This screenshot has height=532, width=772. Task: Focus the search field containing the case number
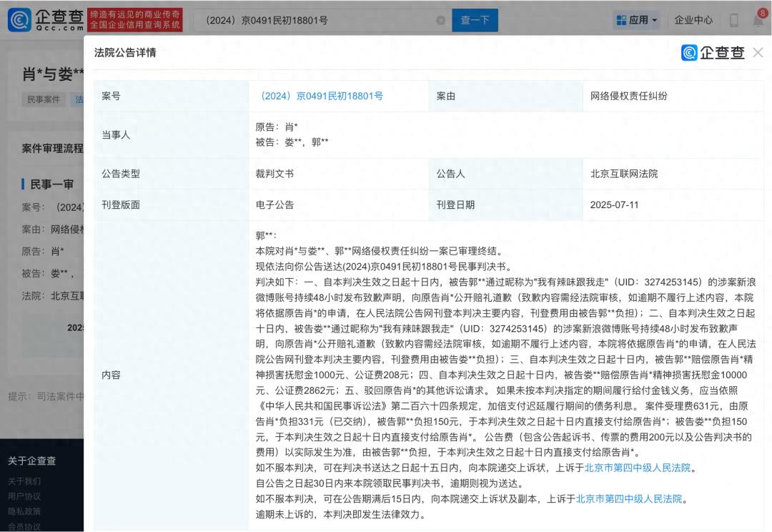click(315, 20)
